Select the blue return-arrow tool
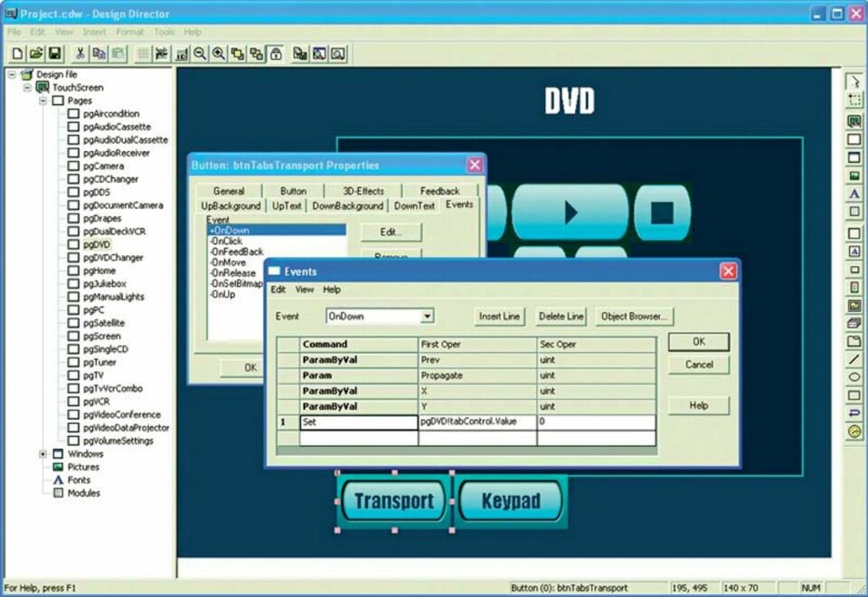868x597 pixels. click(854, 413)
